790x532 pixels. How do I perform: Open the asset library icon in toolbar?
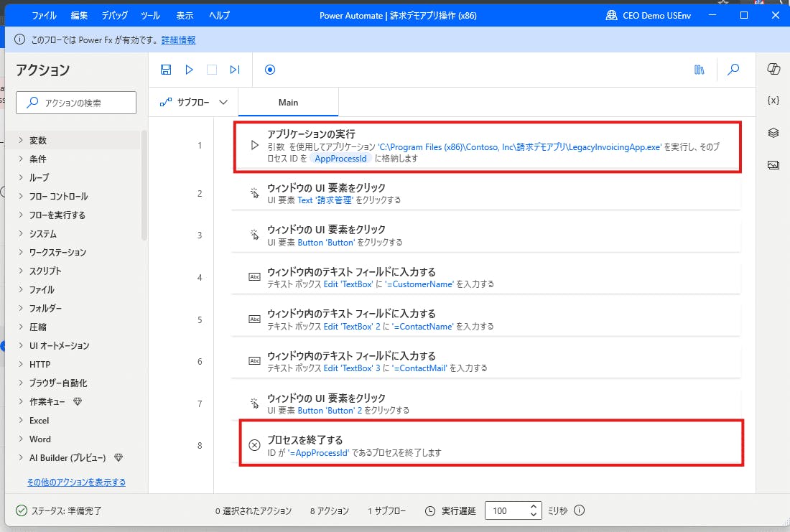point(700,70)
